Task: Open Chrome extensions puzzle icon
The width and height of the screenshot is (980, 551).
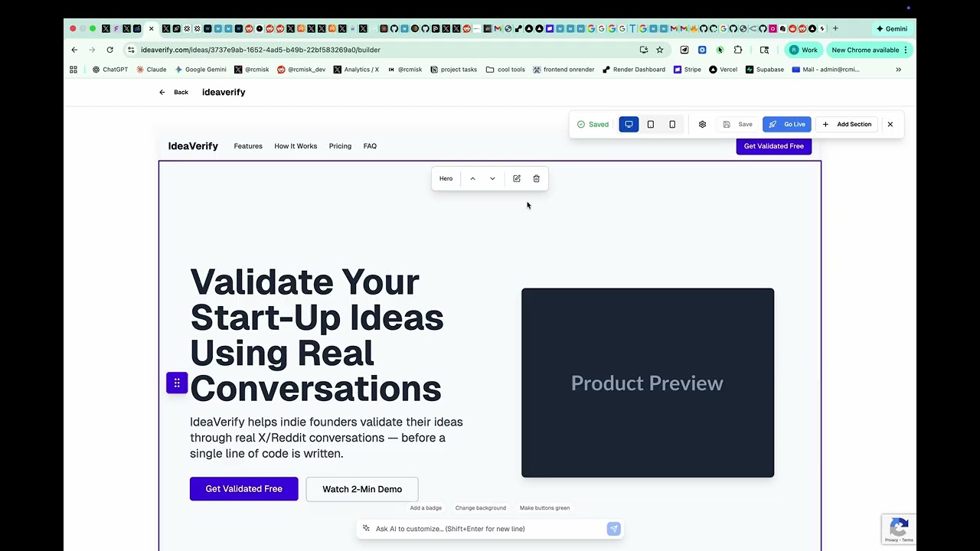Action: click(x=738, y=50)
